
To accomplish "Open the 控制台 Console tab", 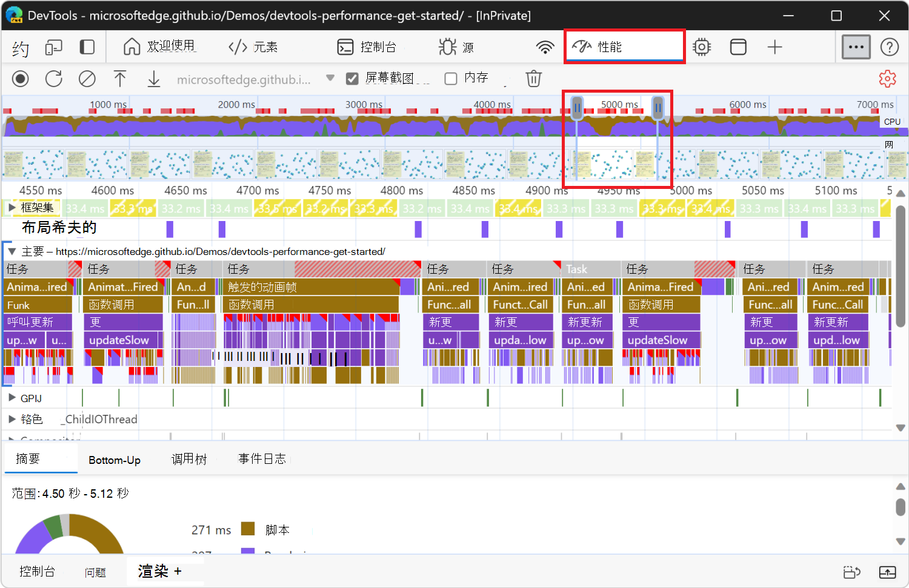I will point(367,47).
